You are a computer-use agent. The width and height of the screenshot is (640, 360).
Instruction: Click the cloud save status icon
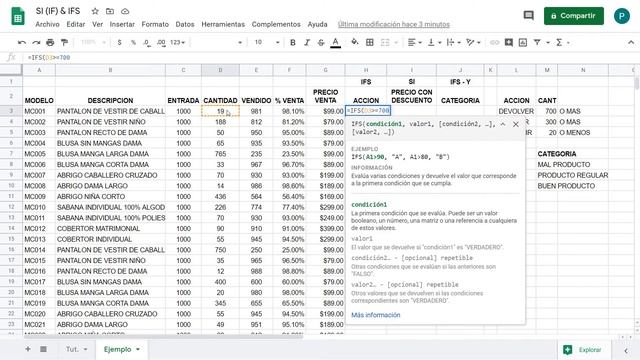tap(125, 11)
